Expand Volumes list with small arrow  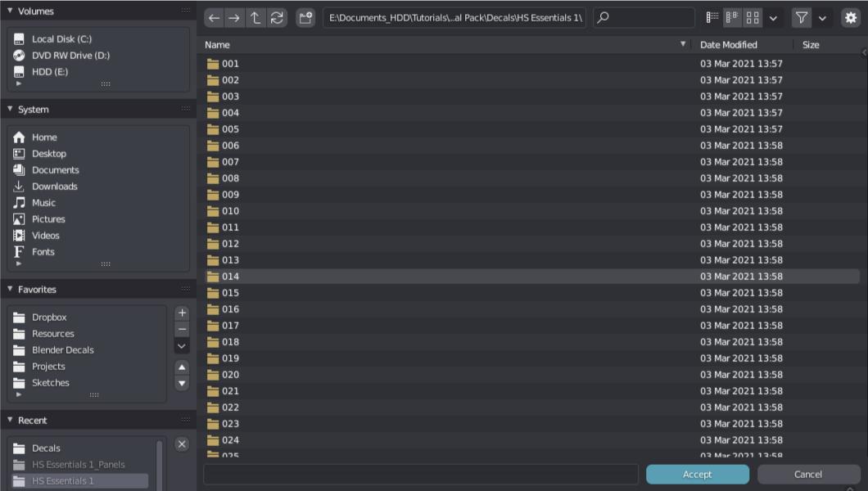[19, 83]
